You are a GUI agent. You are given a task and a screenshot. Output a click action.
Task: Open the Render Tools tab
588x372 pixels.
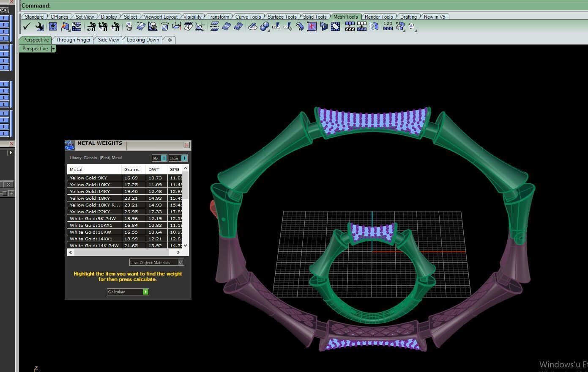click(378, 17)
